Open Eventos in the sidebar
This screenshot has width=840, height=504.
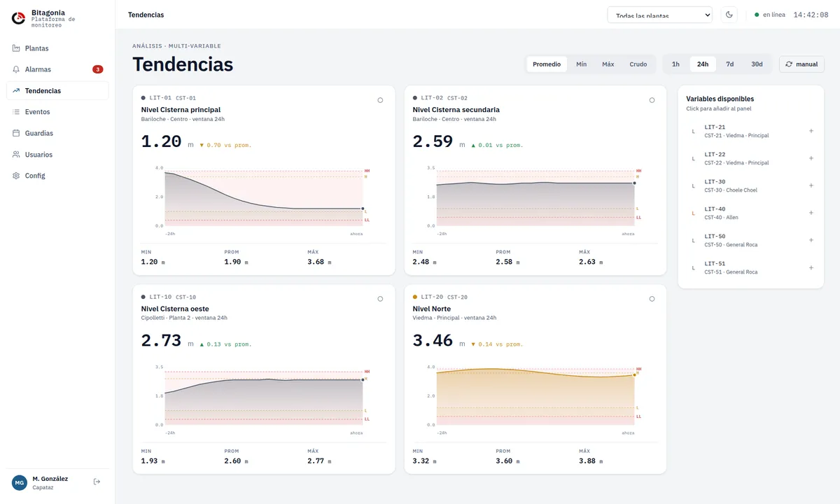[x=57, y=112]
